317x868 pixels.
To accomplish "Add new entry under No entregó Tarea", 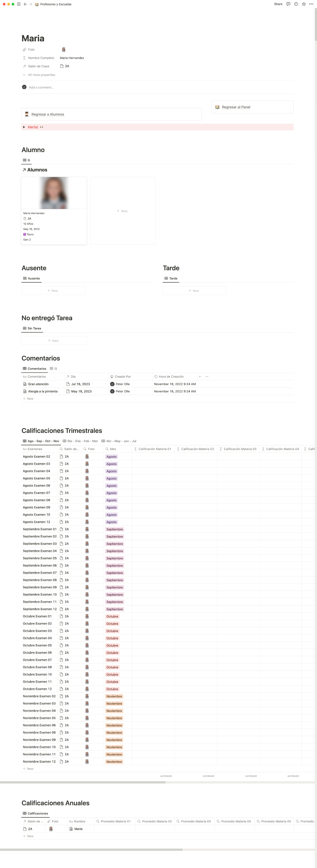I will [x=54, y=341].
